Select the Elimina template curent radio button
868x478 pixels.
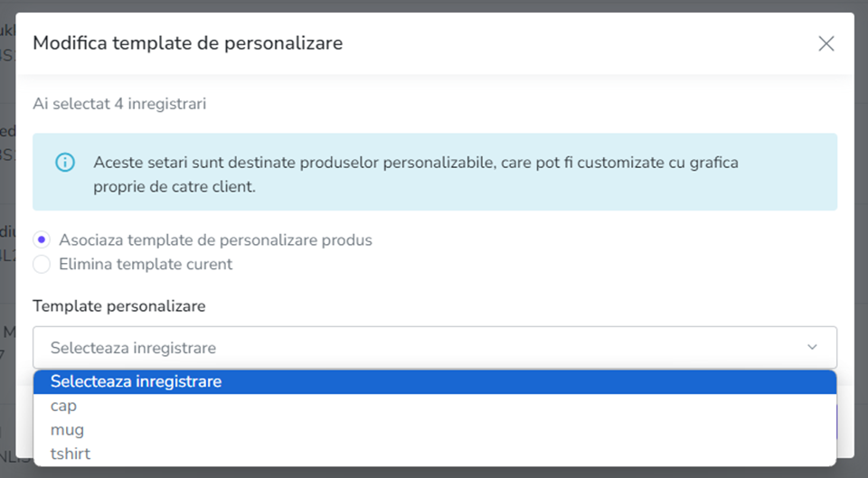42,264
